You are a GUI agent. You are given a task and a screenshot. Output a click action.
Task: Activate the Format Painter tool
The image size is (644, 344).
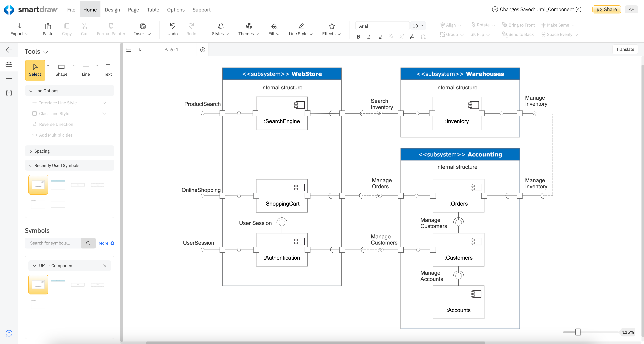click(111, 29)
